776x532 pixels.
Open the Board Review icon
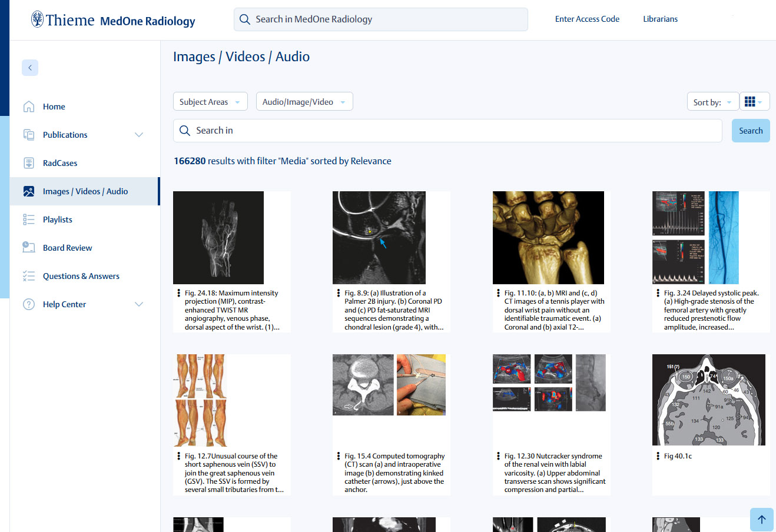(x=29, y=248)
